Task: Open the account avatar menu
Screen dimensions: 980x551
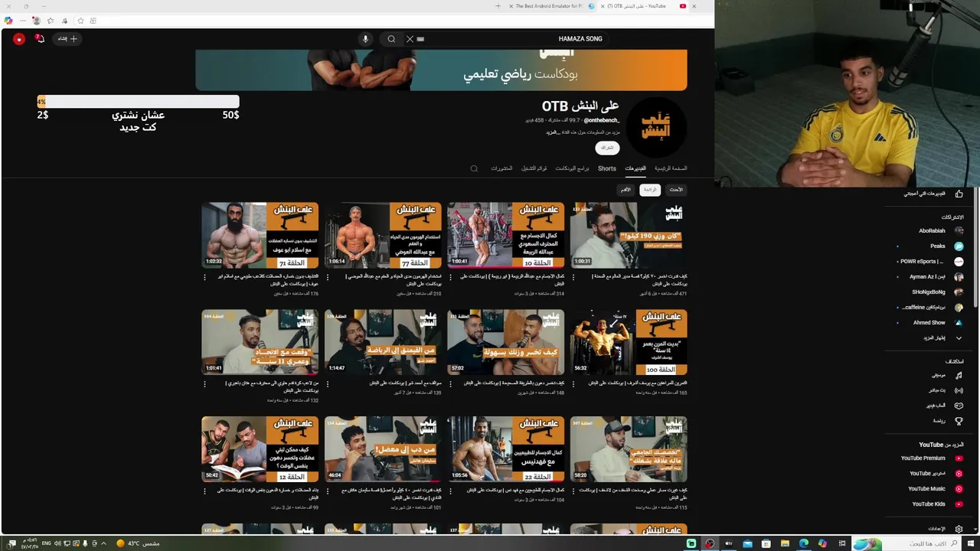Action: 19,38
